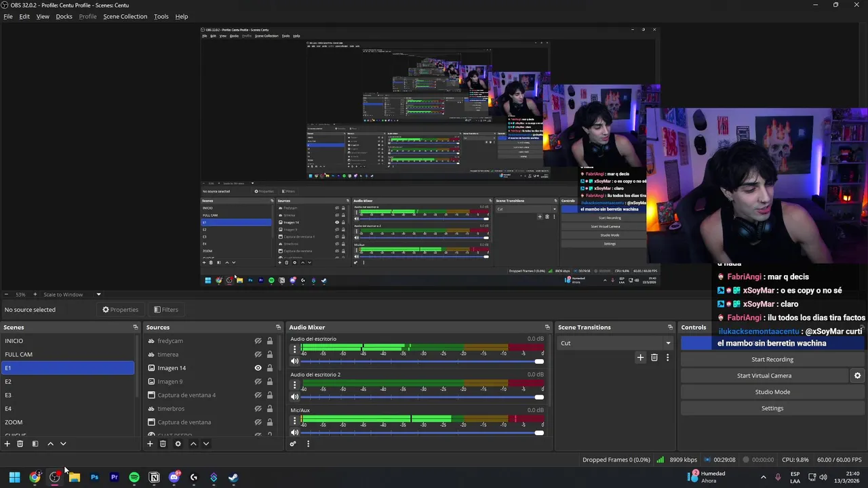Zoom in preview with plus icon
Screen dimensions: 868x488
(x=35, y=294)
